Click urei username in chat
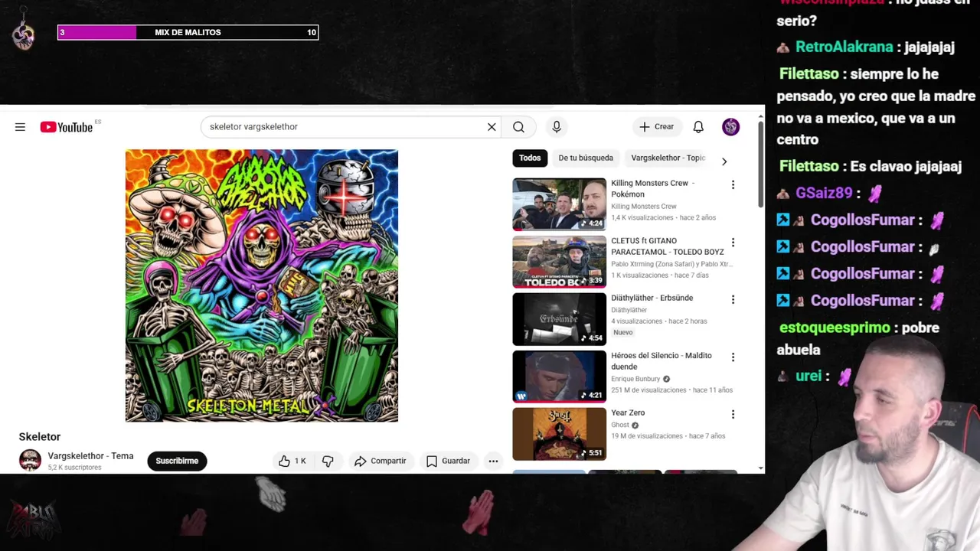 [808, 376]
